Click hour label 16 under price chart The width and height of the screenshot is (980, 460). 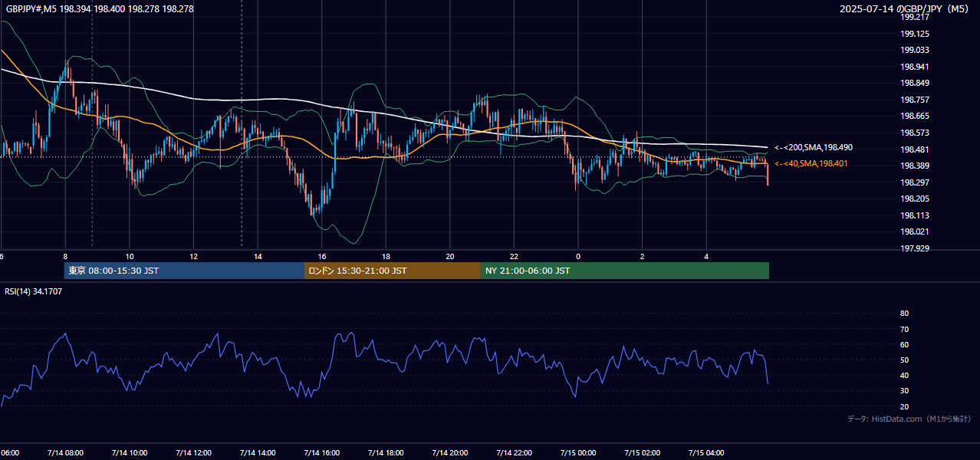[322, 256]
